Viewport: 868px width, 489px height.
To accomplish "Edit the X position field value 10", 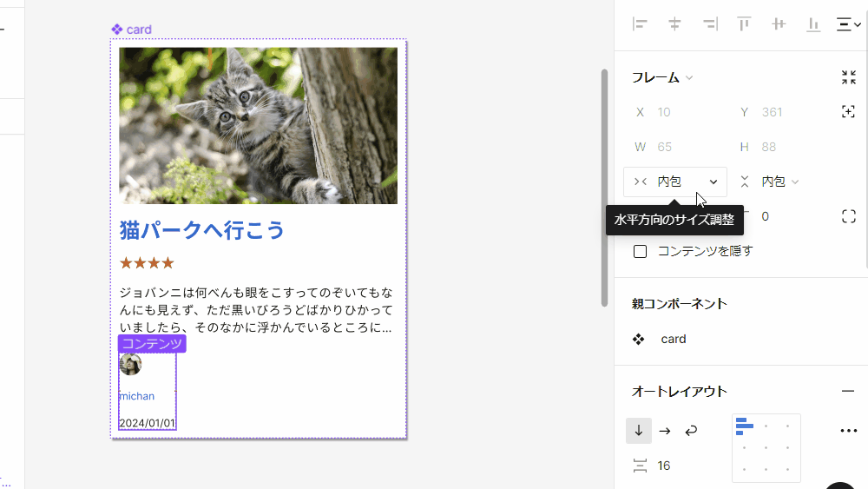I will (x=664, y=112).
